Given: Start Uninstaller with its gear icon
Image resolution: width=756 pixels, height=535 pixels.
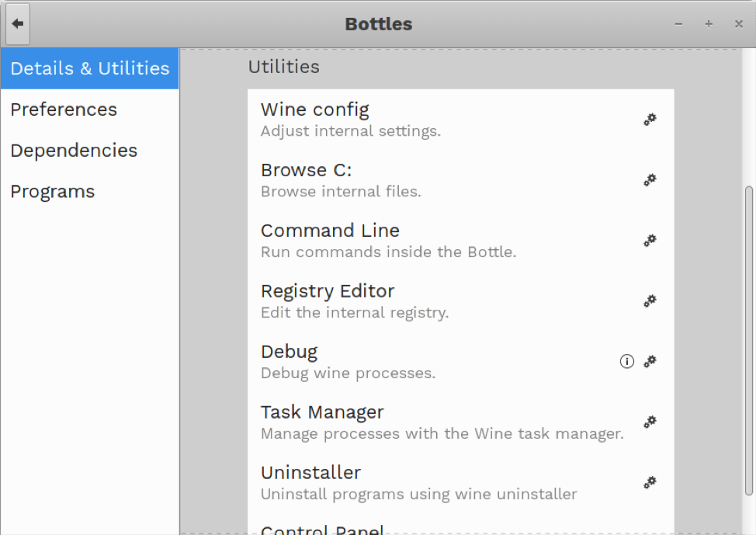Looking at the screenshot, I should [650, 482].
